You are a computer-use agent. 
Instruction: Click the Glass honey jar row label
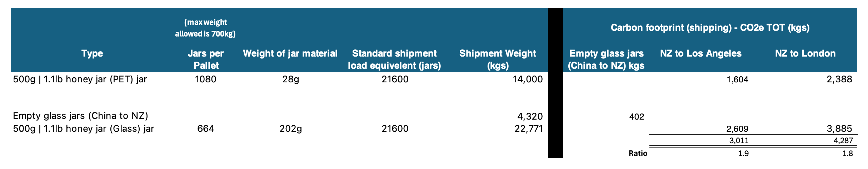[x=84, y=129]
